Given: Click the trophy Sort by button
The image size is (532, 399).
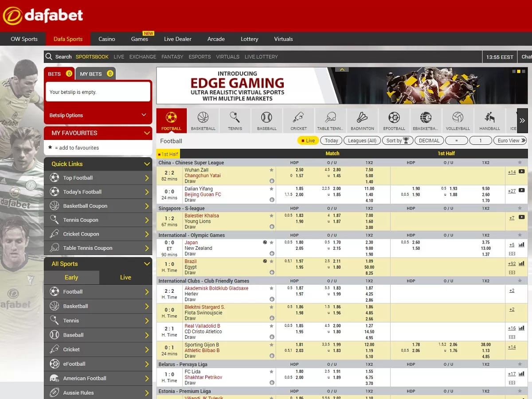Looking at the screenshot, I should coord(397,140).
